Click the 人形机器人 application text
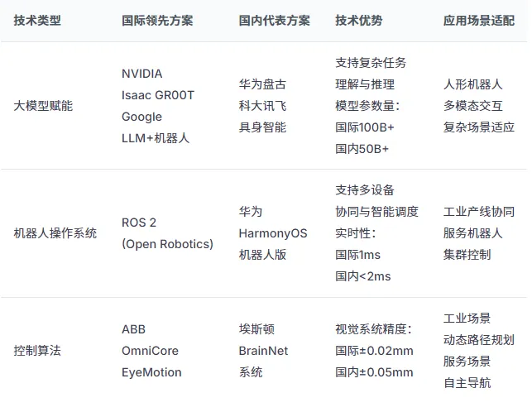532x412 pixels. coord(472,84)
